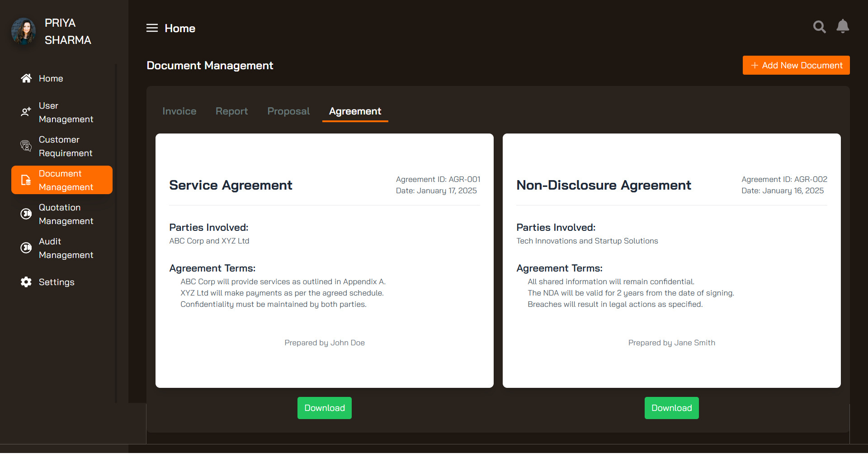Click Non-Disclosure Agreement's Agreement Terms heading

pos(559,268)
